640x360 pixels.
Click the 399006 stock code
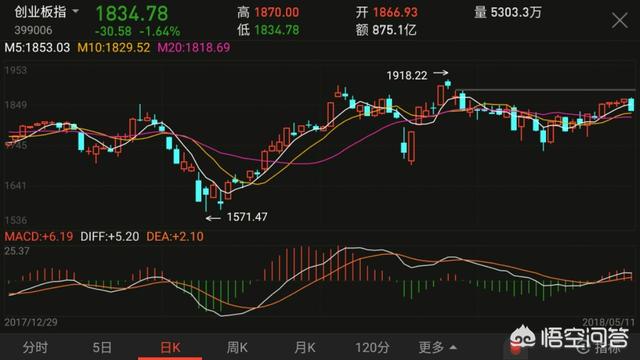[33, 31]
